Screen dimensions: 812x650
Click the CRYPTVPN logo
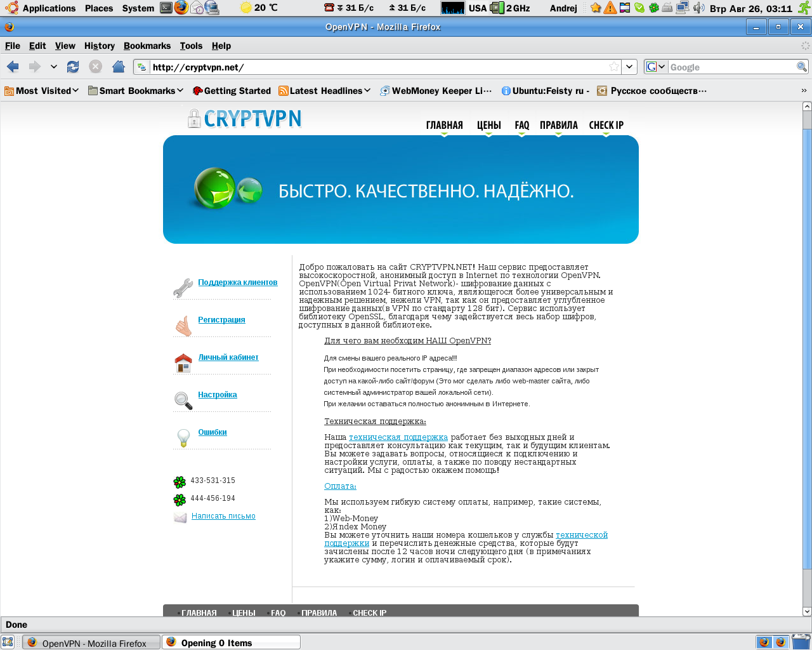pyautogui.click(x=244, y=119)
